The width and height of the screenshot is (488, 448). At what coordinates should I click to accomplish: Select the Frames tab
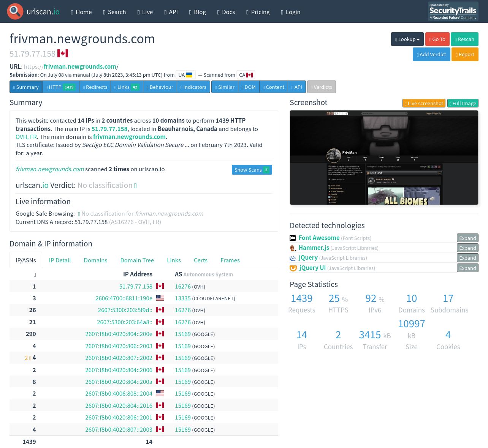[x=230, y=260]
